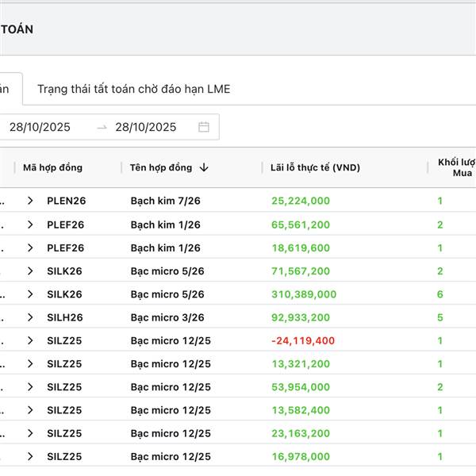Viewport: 476px width, 476px height.
Task: Click the sort arrow beside Tên hợp đồng
Action: [204, 167]
